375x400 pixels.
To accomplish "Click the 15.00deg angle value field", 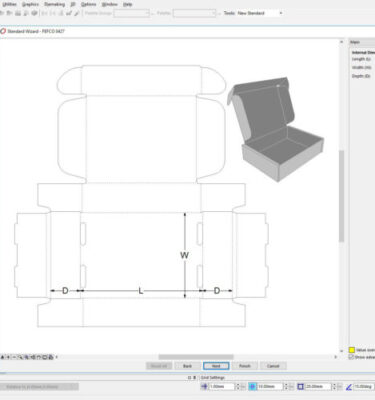I will coord(363,387).
